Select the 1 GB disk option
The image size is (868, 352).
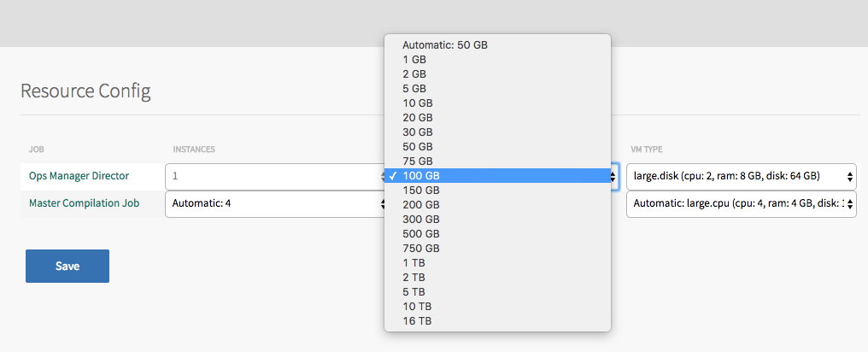coord(413,60)
